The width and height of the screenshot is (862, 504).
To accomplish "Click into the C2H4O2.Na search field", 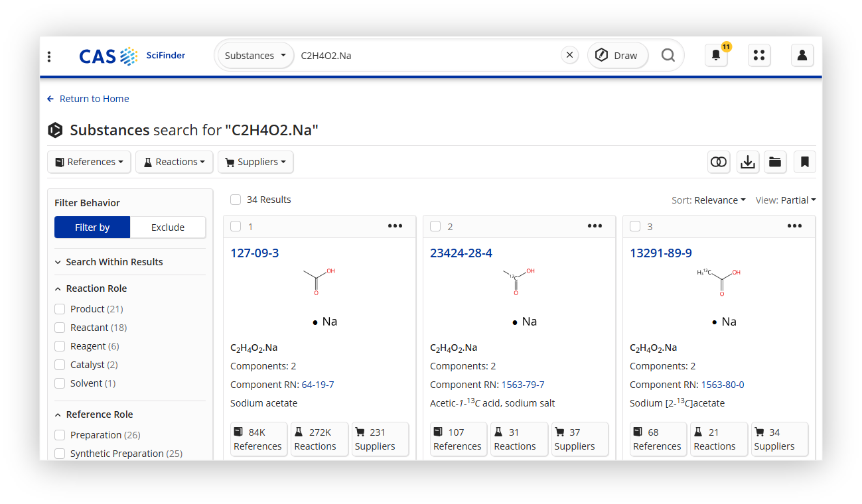I will 428,56.
